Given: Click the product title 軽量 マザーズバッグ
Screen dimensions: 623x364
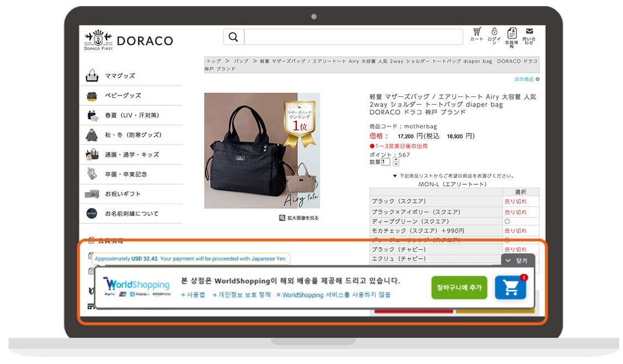Looking at the screenshot, I should (453, 104).
